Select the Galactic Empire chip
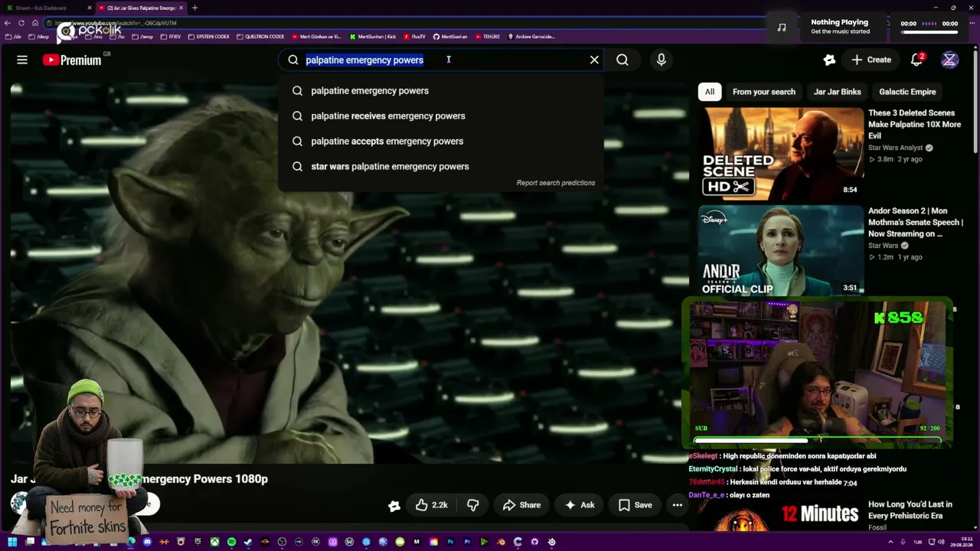This screenshot has height=551, width=980. [907, 92]
